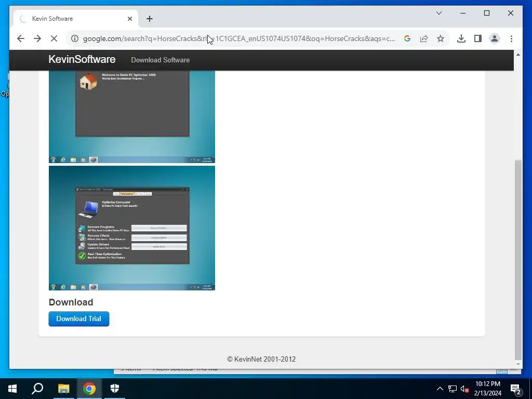Screen dimensions: 532x399
Task: Open Windows Security shield in taskbar
Action: tap(115, 389)
